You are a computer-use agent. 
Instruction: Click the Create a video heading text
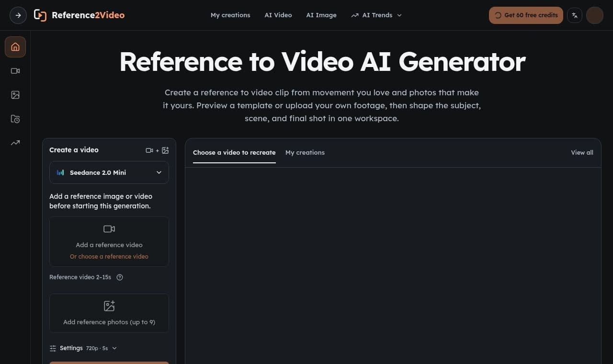click(x=74, y=150)
